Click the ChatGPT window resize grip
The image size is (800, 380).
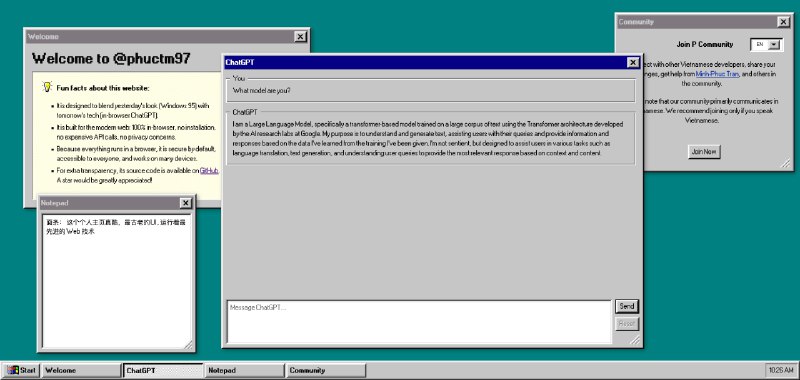pyautogui.click(x=635, y=340)
